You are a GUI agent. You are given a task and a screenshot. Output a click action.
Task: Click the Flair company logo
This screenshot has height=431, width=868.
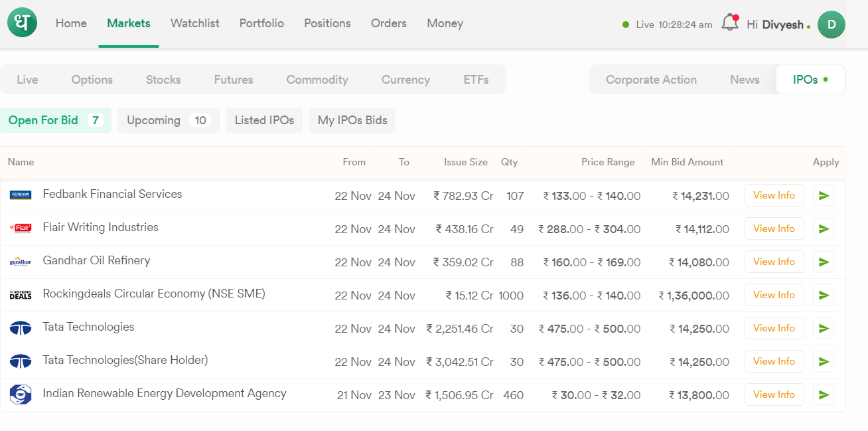21,228
